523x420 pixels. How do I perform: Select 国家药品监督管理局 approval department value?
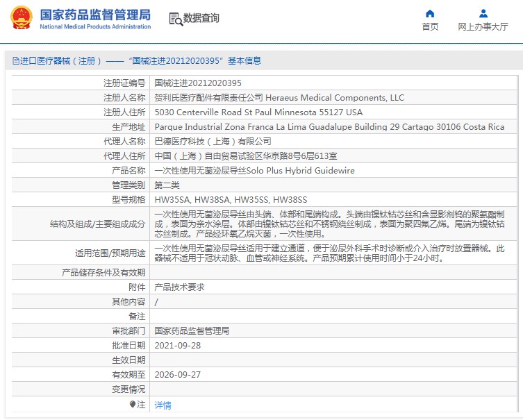(x=192, y=331)
